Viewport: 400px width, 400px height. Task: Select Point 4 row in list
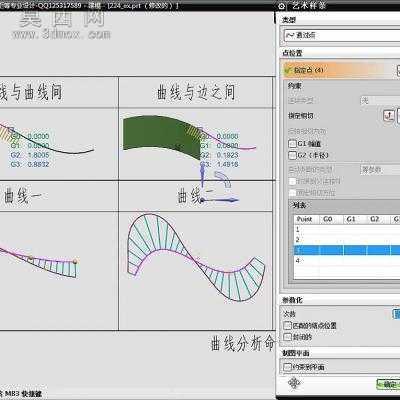click(x=347, y=260)
